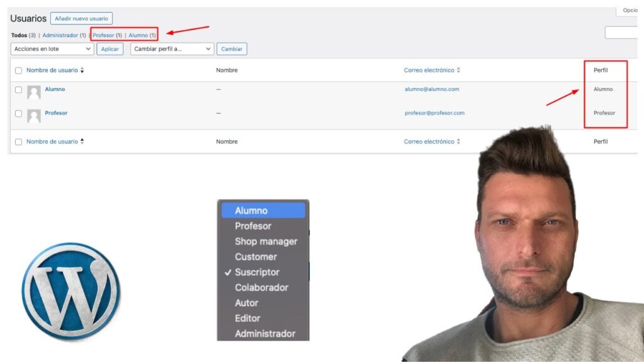Click the user search input field
The height and width of the screenshot is (362, 644).
[x=621, y=33]
